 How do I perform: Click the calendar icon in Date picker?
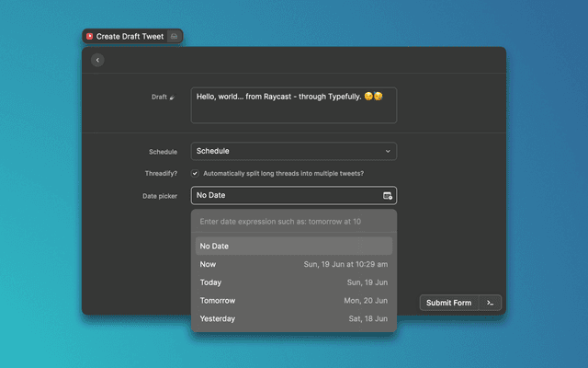(x=388, y=195)
